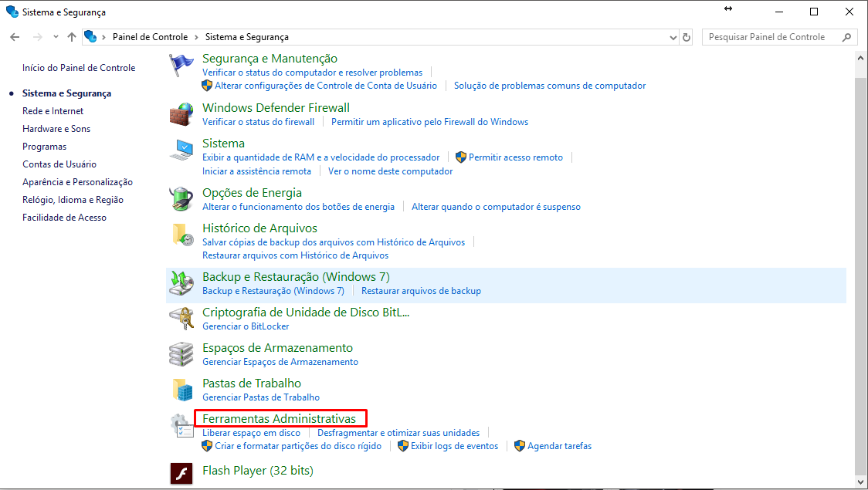Open Alterar configurações de Controle de Conta

326,86
